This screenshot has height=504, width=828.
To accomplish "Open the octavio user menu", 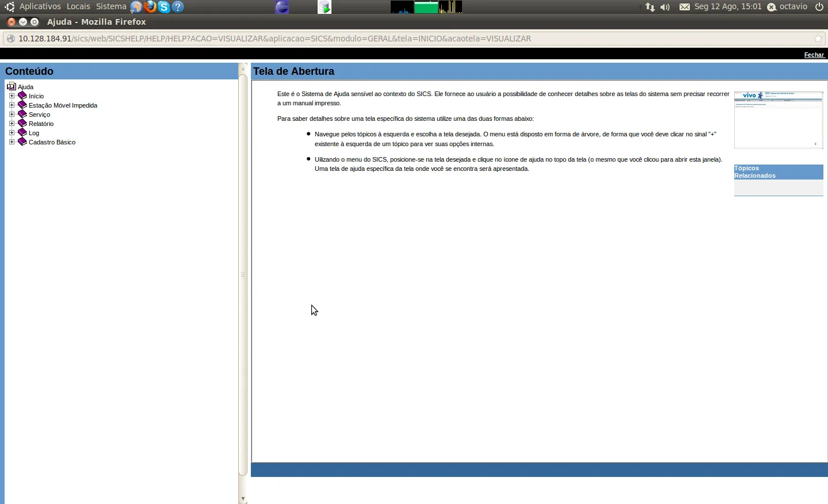I will pyautogui.click(x=788, y=7).
